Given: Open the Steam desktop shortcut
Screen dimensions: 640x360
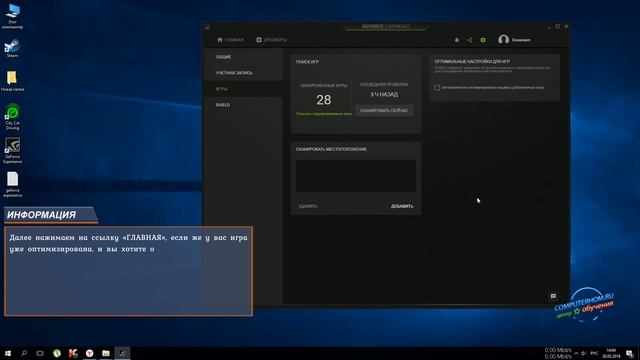Looking at the screenshot, I should pos(12,48).
